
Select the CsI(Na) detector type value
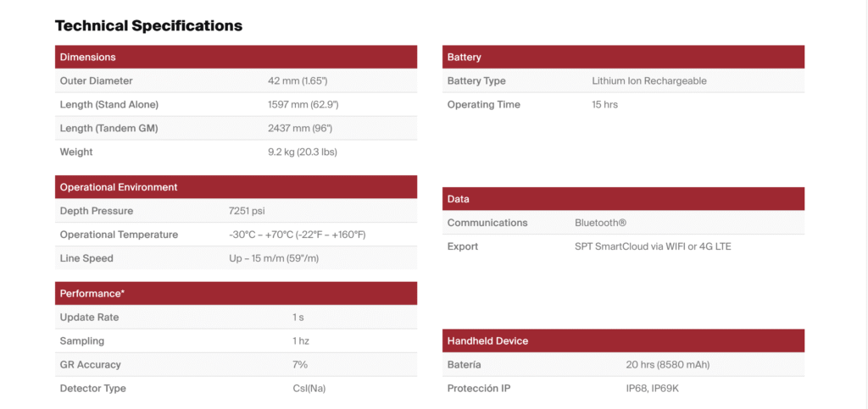303,389
